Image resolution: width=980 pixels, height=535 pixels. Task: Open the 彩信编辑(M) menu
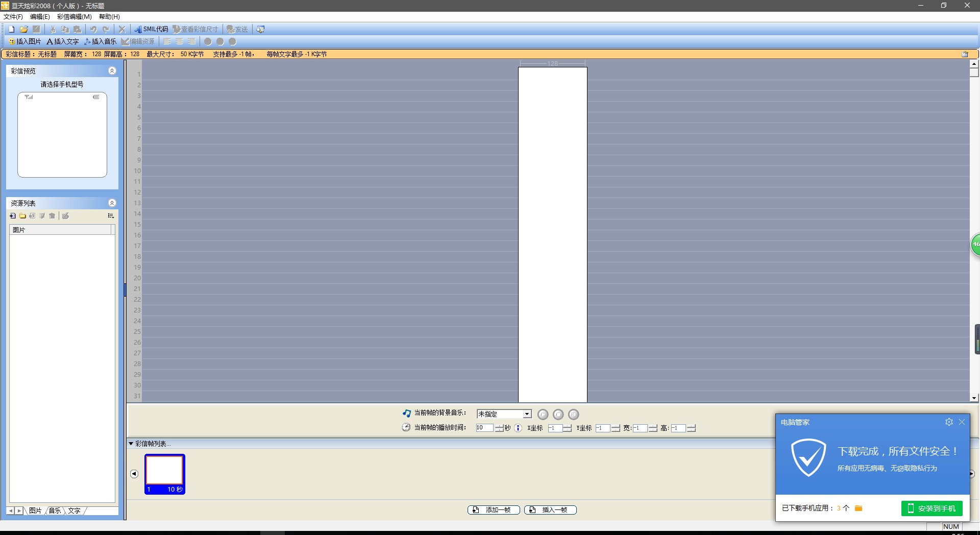74,17
